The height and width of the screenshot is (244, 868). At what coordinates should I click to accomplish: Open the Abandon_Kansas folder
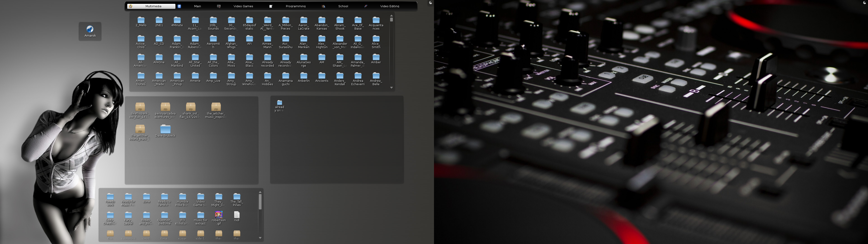322,23
